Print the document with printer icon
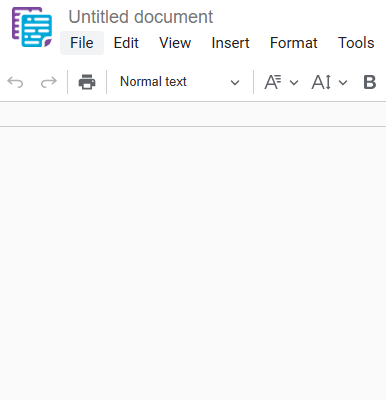This screenshot has height=400, width=386. [x=87, y=82]
